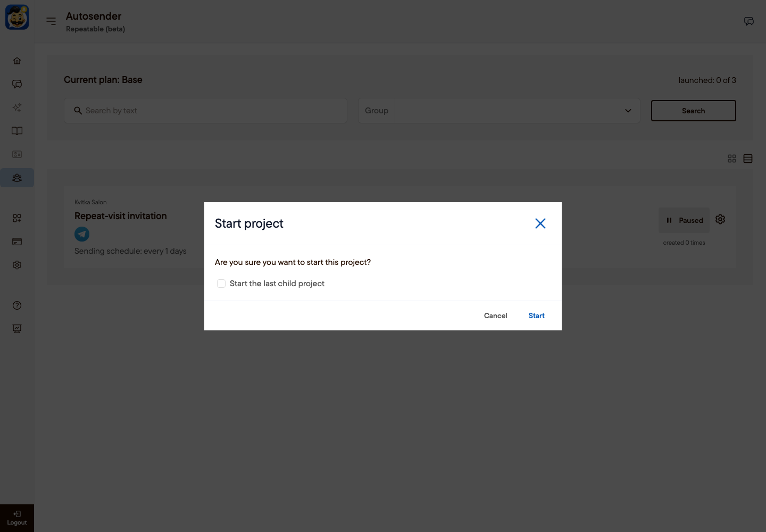Open the add-apps grid sidebar icon
The height and width of the screenshot is (532, 766).
tap(17, 218)
